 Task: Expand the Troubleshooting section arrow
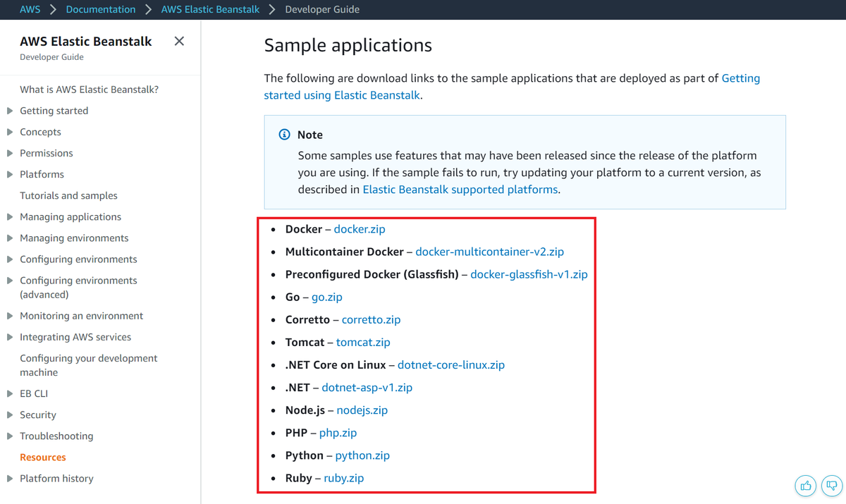coord(10,436)
